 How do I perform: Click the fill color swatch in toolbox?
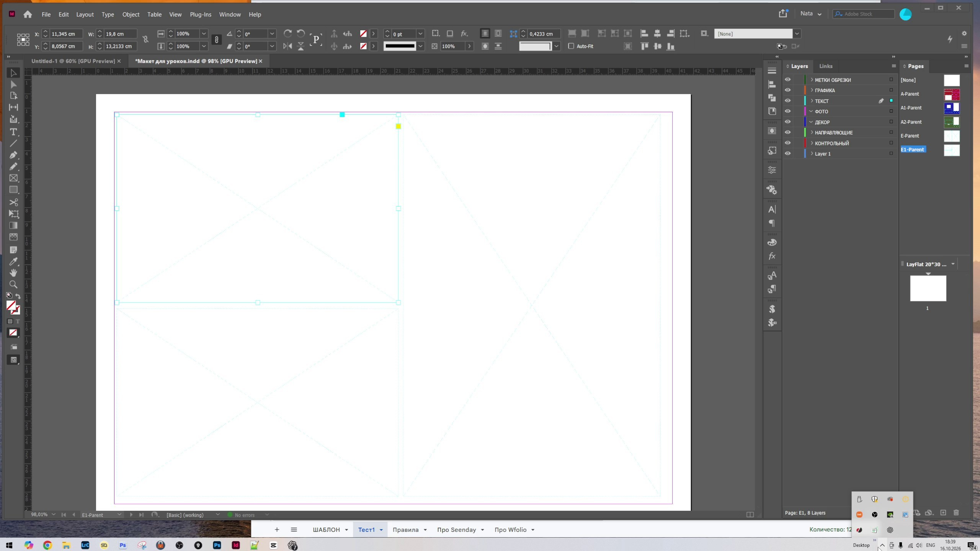click(11, 305)
